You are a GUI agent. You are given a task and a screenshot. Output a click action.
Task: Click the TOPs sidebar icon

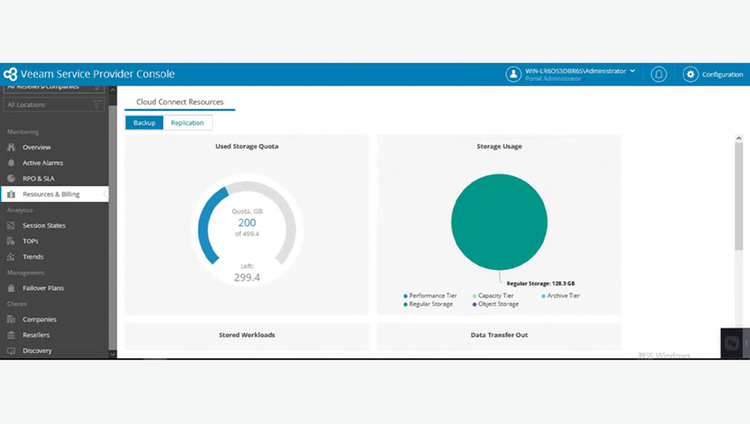click(11, 241)
